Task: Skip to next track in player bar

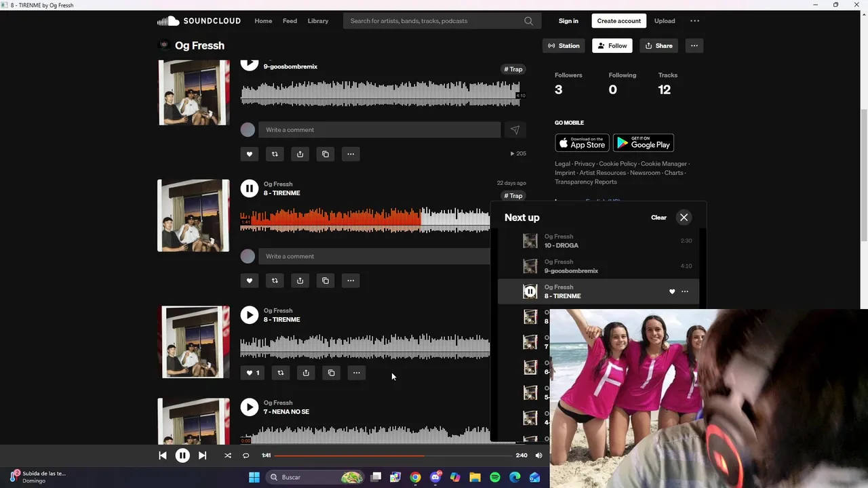Action: 202,455
